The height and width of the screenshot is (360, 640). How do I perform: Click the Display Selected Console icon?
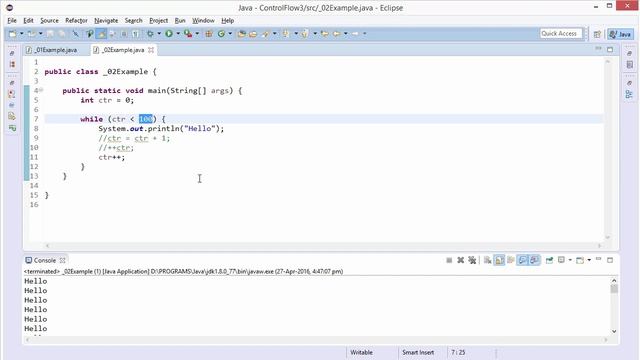pyautogui.click(x=562, y=260)
